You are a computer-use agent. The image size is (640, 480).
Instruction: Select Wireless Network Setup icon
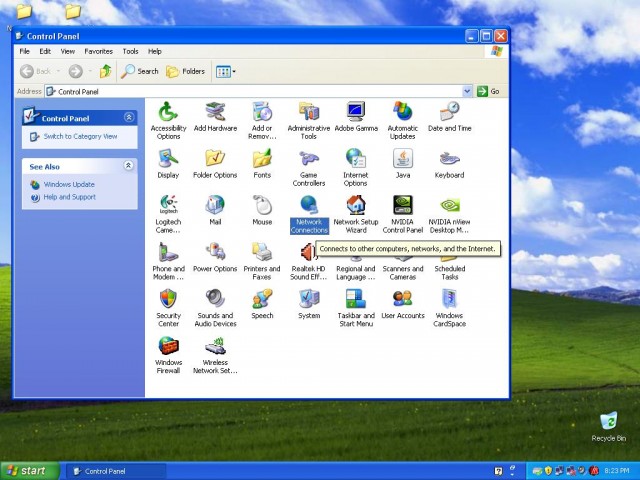pos(215,346)
